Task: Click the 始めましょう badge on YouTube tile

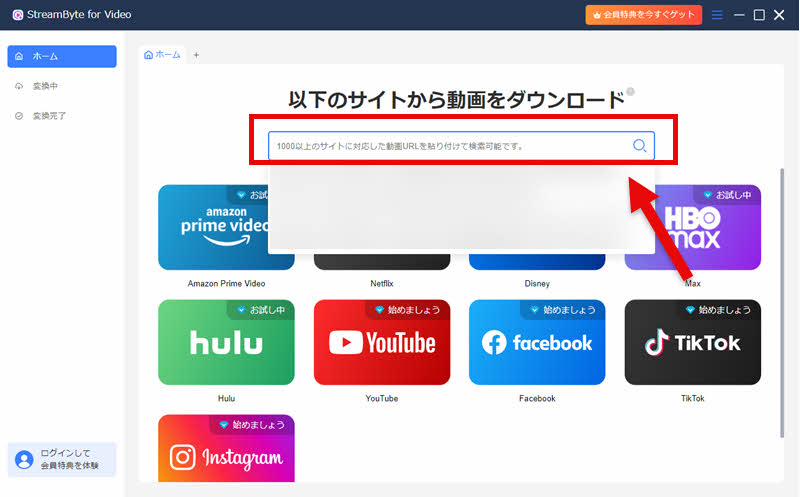Action: 408,310
